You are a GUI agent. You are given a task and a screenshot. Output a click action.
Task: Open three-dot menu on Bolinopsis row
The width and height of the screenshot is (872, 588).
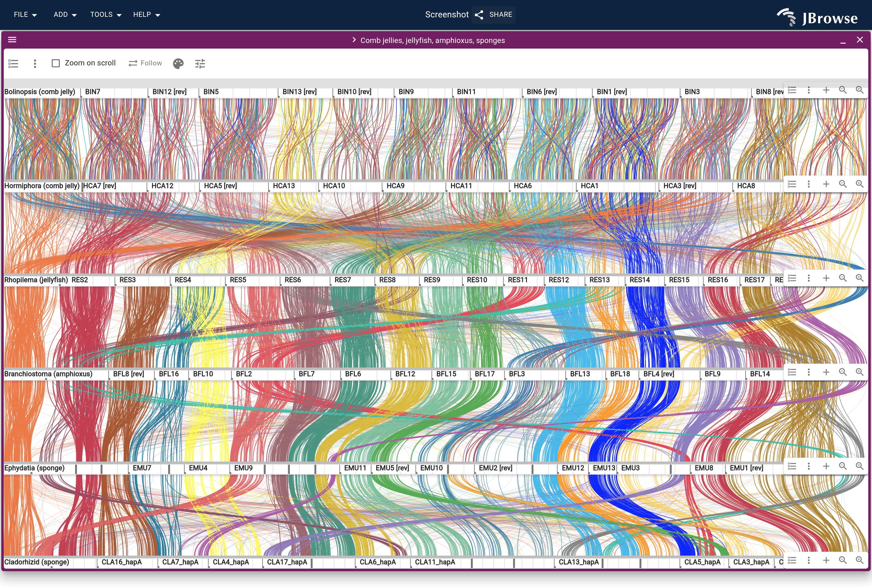pyautogui.click(x=809, y=90)
